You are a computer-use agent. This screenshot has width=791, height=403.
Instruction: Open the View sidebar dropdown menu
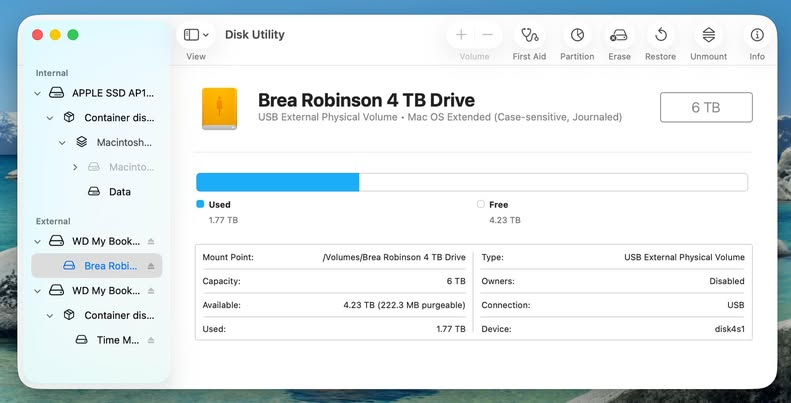point(196,35)
